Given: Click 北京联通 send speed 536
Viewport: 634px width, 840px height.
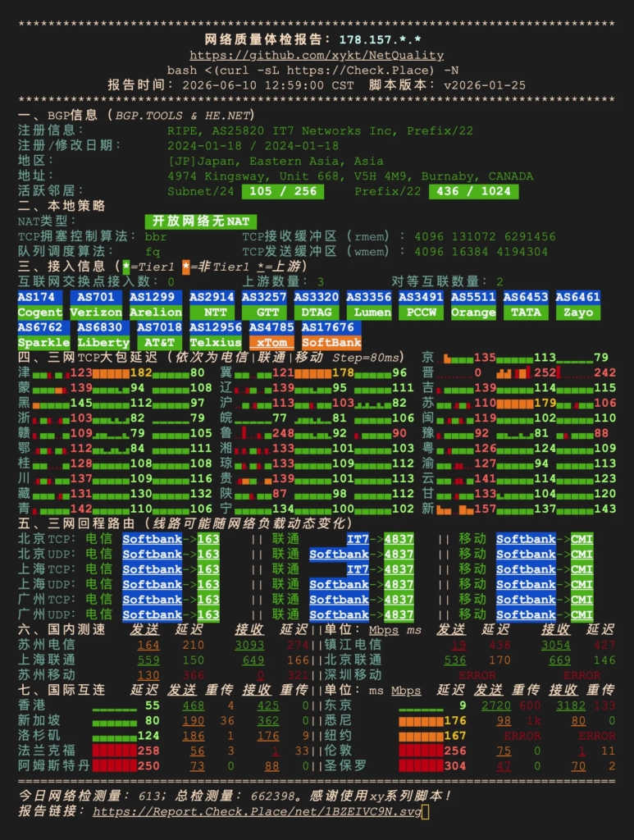Looking at the screenshot, I should [455, 660].
